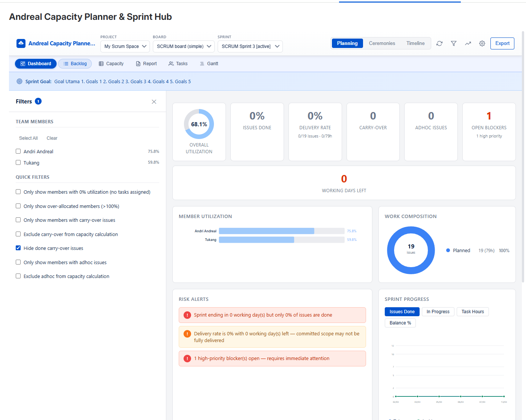Screen dimensions: 526x420
Task: Click Tukang's utilization bar in Member Utilization
Action: [257, 239]
